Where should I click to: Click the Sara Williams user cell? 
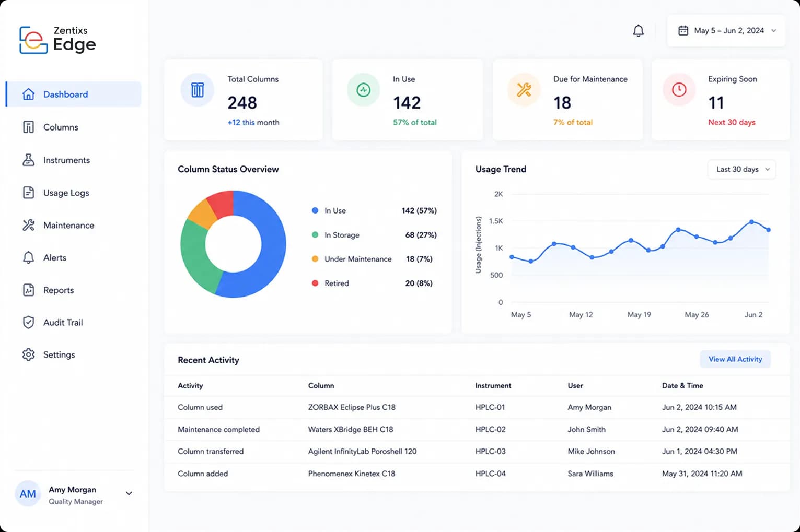(x=590, y=474)
